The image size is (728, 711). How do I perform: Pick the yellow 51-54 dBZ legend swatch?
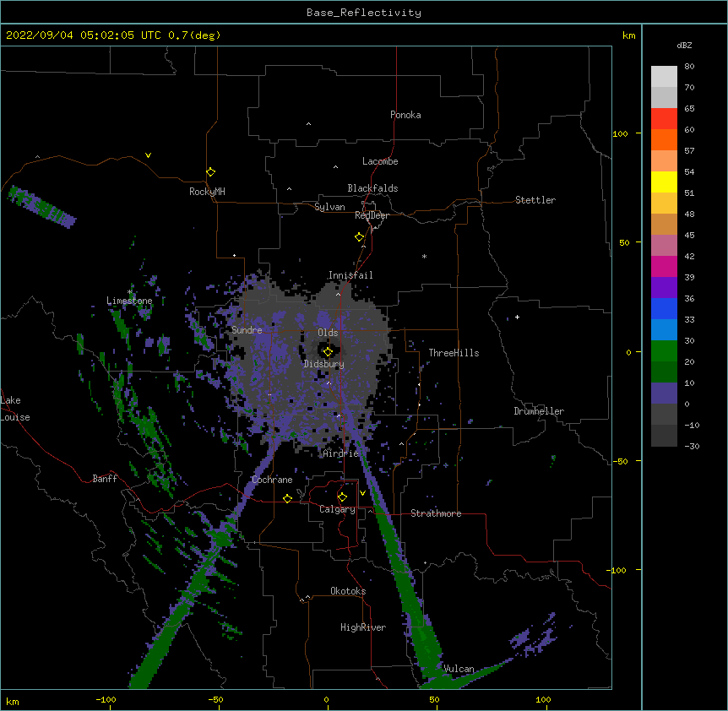(664, 182)
